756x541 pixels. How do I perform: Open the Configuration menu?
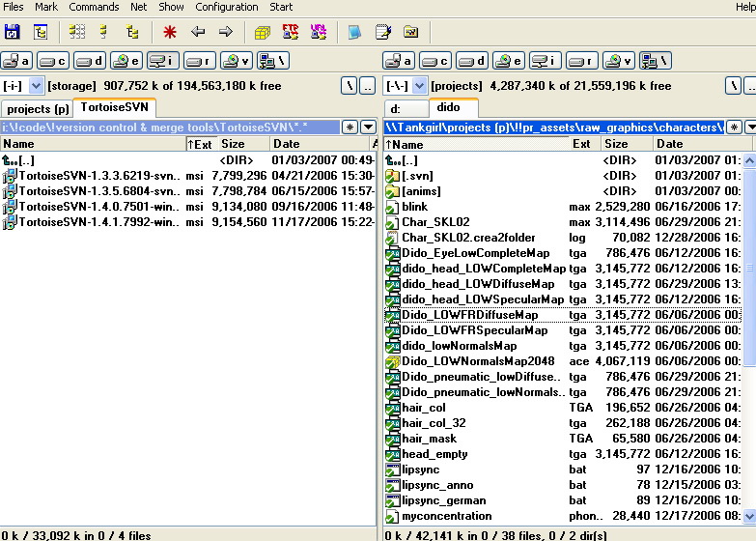(x=227, y=7)
